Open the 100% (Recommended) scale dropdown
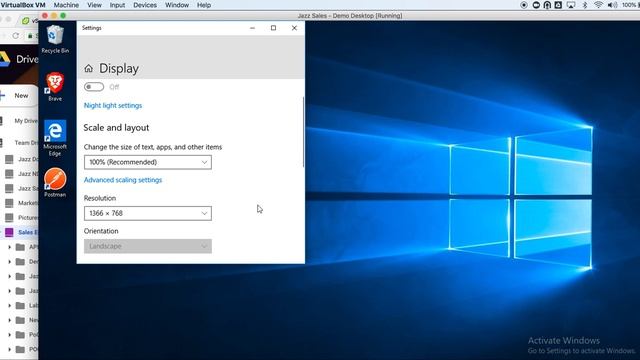Screen dimensions: 640x360 [x=148, y=162]
